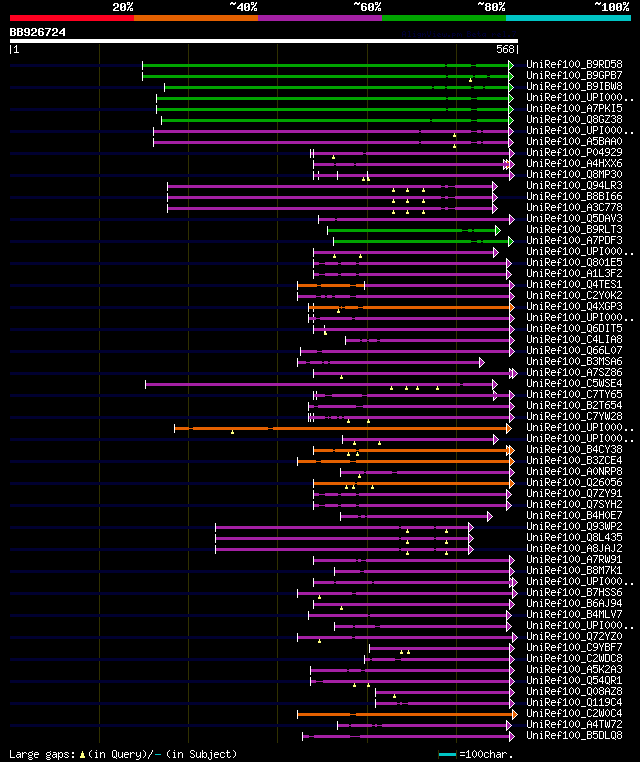640x762 pixels.
Task: Select the UniRef100_B3MSA6 label
Action: (x=574, y=362)
